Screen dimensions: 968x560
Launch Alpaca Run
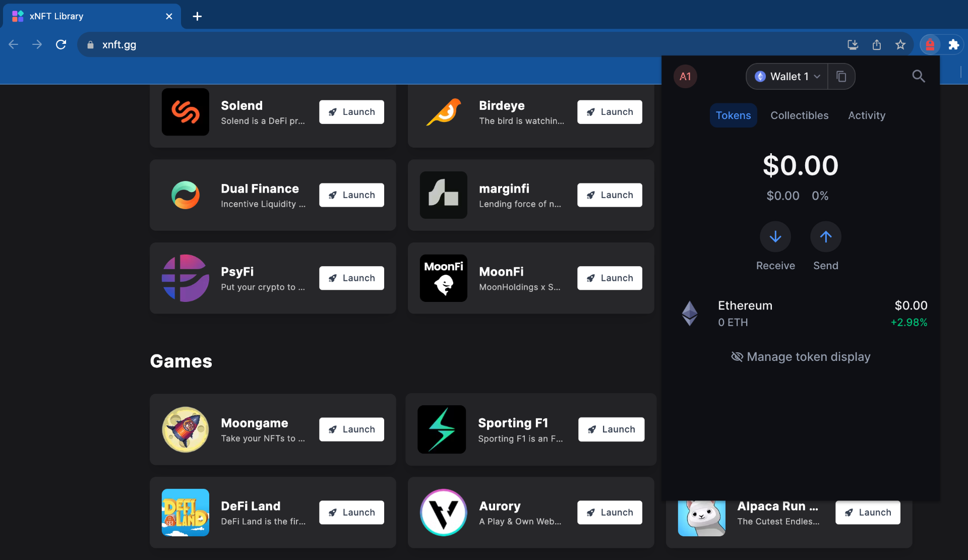point(868,513)
